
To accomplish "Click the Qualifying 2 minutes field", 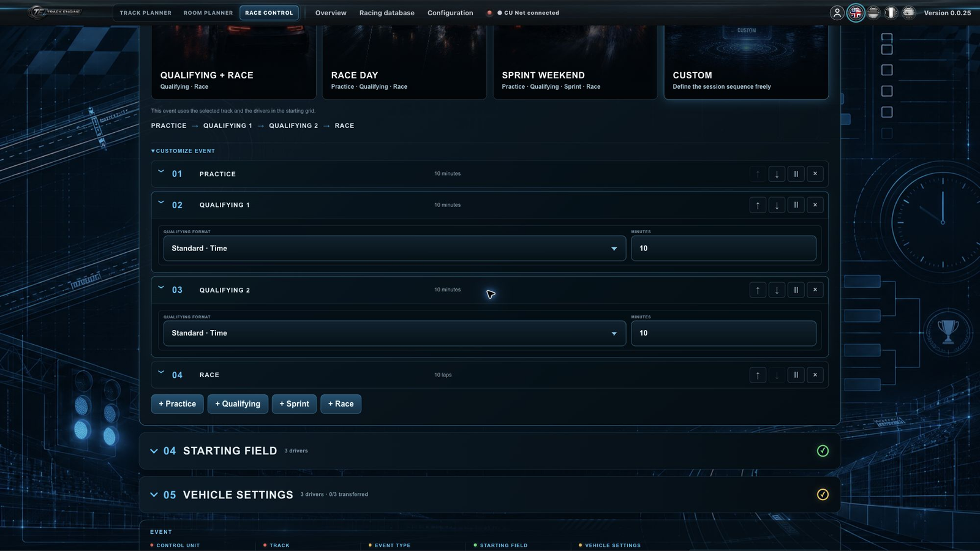I will pos(723,333).
